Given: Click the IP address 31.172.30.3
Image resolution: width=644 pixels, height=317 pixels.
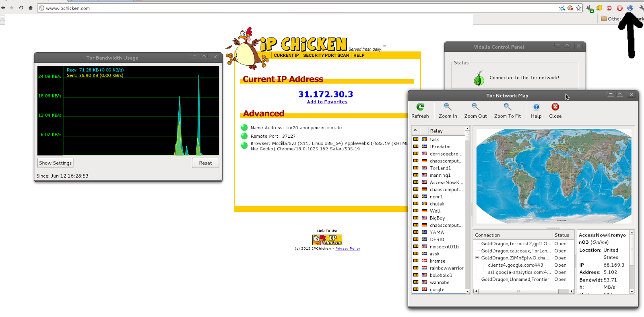Looking at the screenshot, I should pos(326,94).
